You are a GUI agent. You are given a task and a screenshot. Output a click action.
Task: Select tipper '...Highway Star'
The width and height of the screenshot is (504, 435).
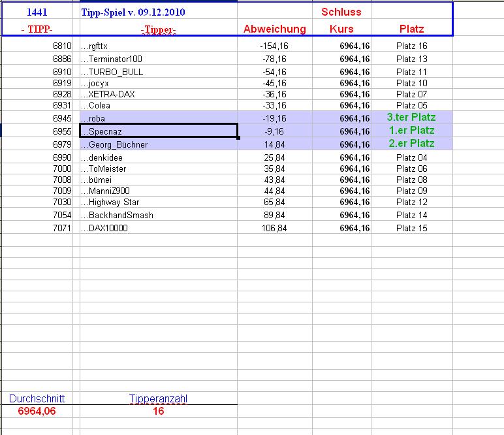(110, 202)
